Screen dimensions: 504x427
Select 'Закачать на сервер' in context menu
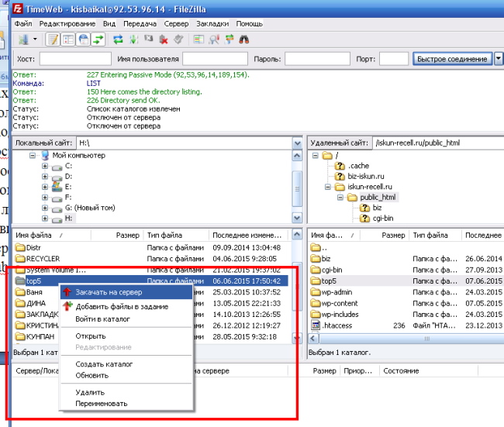point(108,292)
